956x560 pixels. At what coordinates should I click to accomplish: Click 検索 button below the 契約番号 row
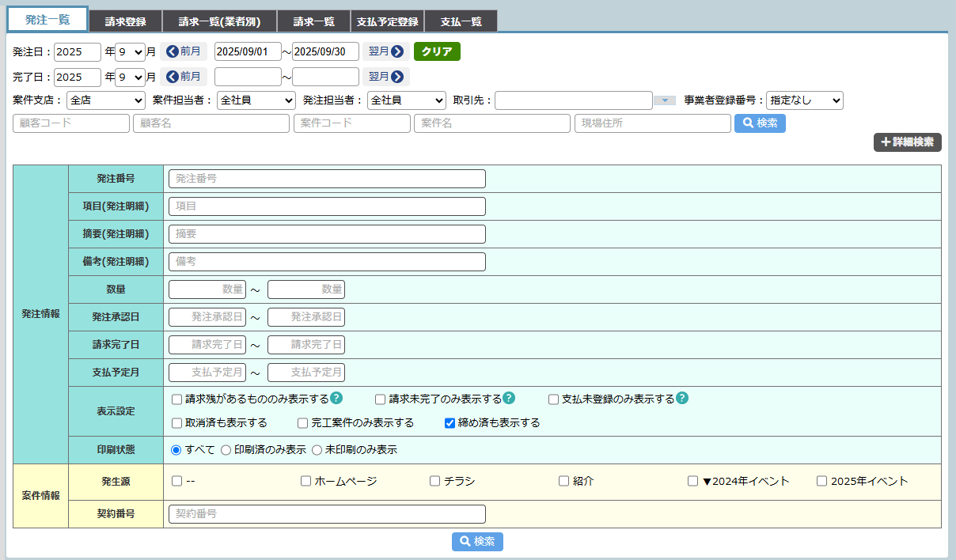[477, 542]
